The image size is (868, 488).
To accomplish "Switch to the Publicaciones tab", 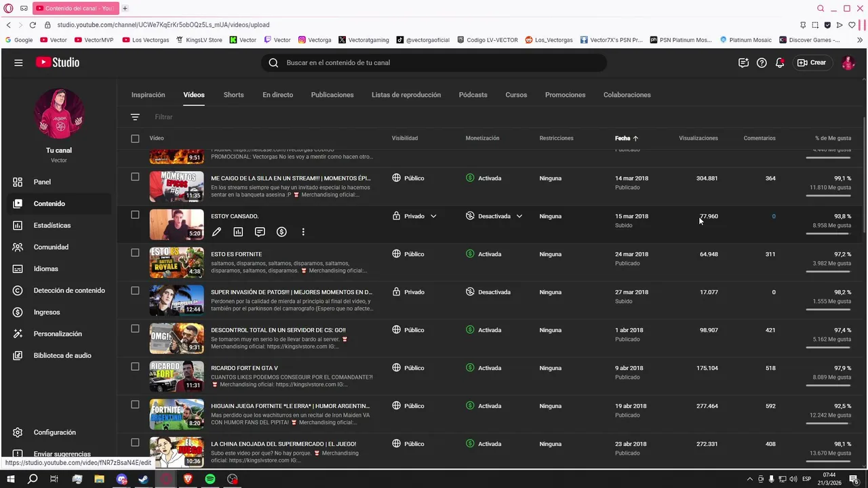I will click(x=332, y=95).
